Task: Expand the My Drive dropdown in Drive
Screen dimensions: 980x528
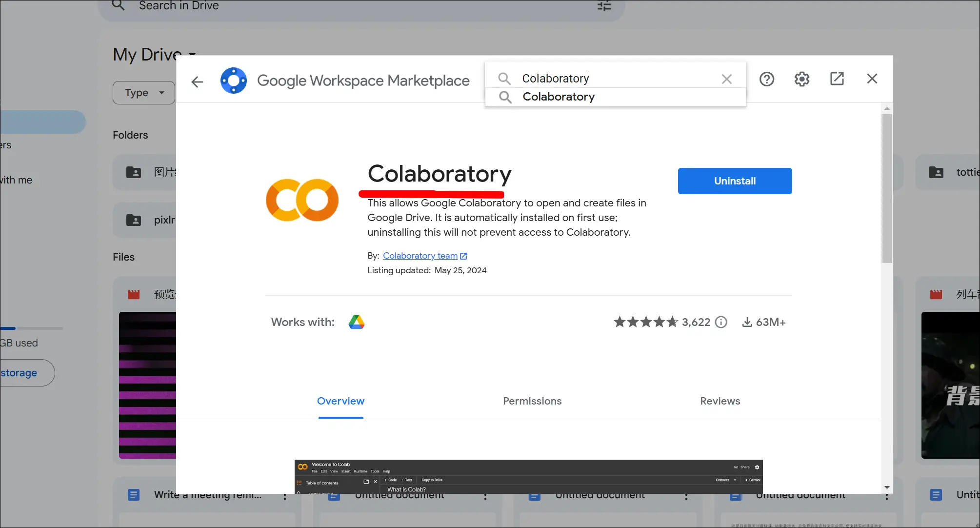Action: tap(192, 54)
